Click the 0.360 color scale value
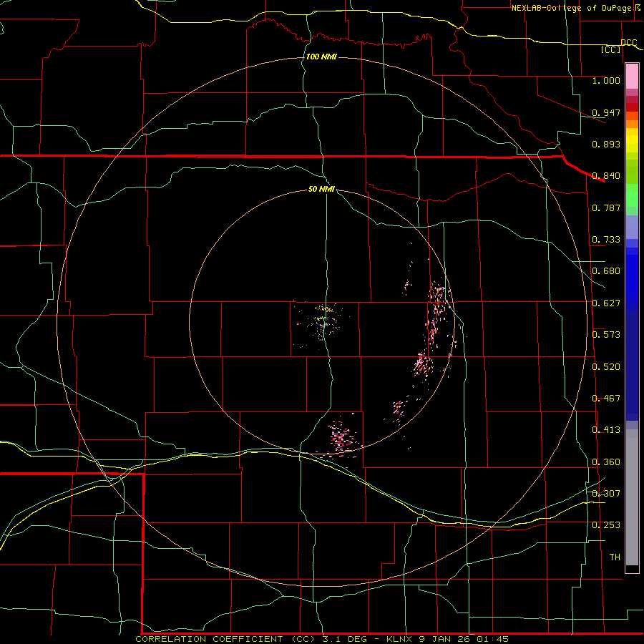Viewport: 644px width, 644px height. 606,462
